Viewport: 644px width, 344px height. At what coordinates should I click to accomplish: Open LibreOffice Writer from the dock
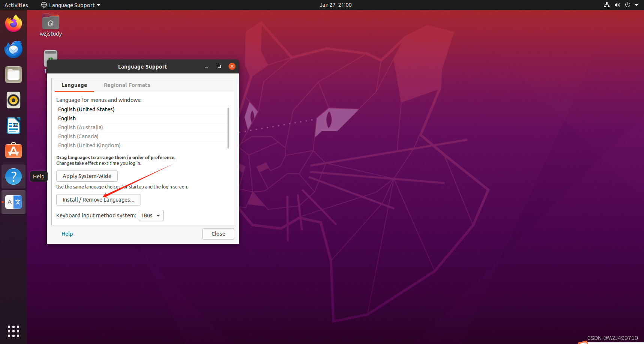click(13, 126)
